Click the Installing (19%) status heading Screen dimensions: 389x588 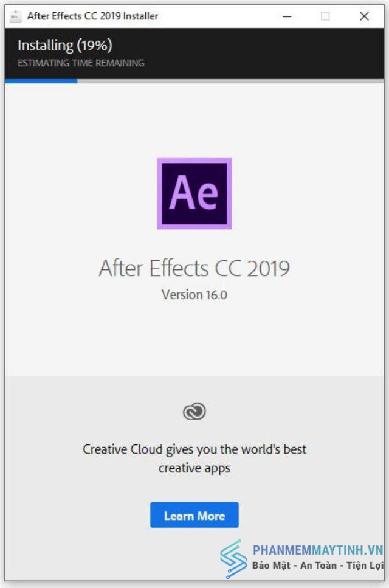(x=65, y=46)
